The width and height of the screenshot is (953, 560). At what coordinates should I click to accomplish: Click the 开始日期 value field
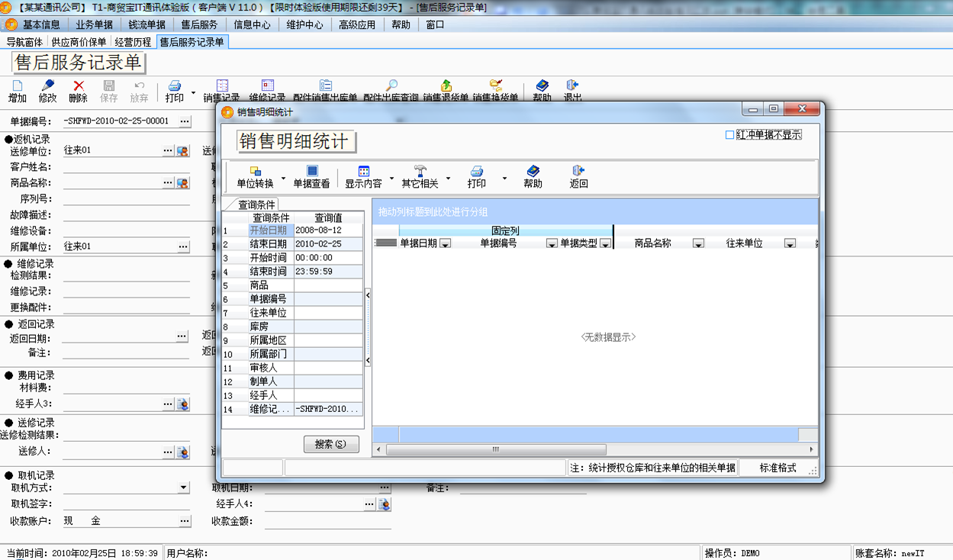point(328,230)
